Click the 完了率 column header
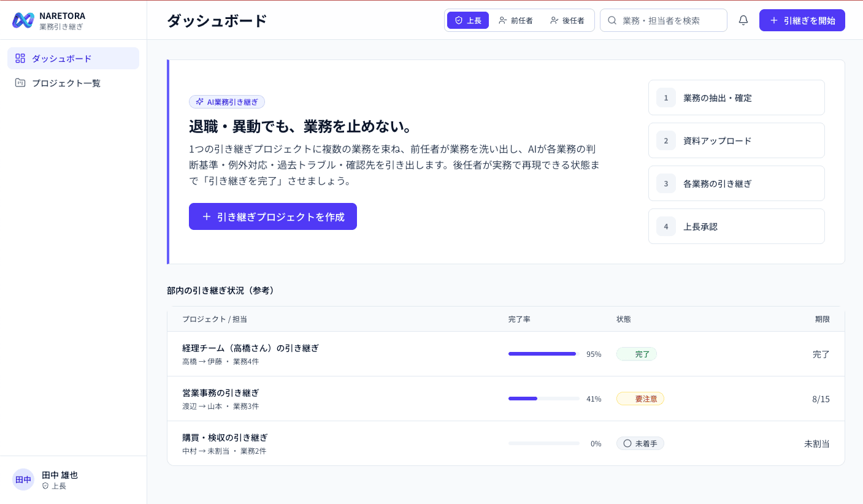The width and height of the screenshot is (863, 504). 520,319
